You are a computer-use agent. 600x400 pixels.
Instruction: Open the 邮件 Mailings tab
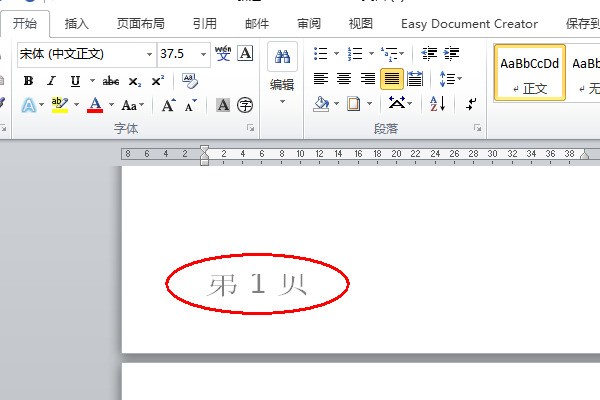click(257, 24)
